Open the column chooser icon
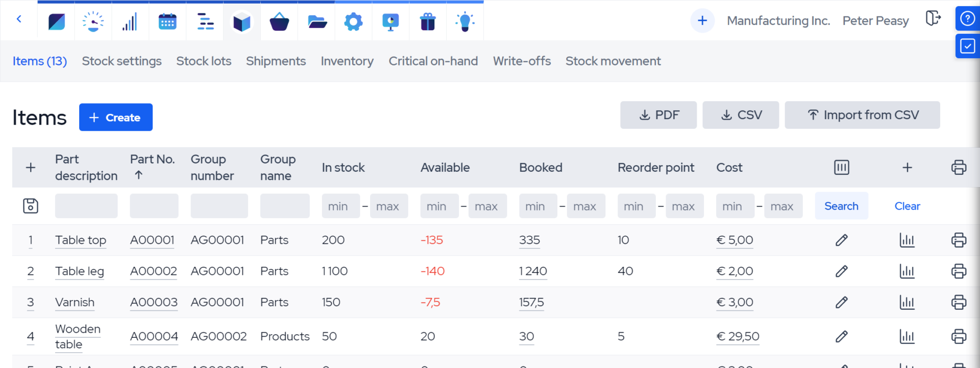Screen dimensions: 980x368 click(x=841, y=168)
